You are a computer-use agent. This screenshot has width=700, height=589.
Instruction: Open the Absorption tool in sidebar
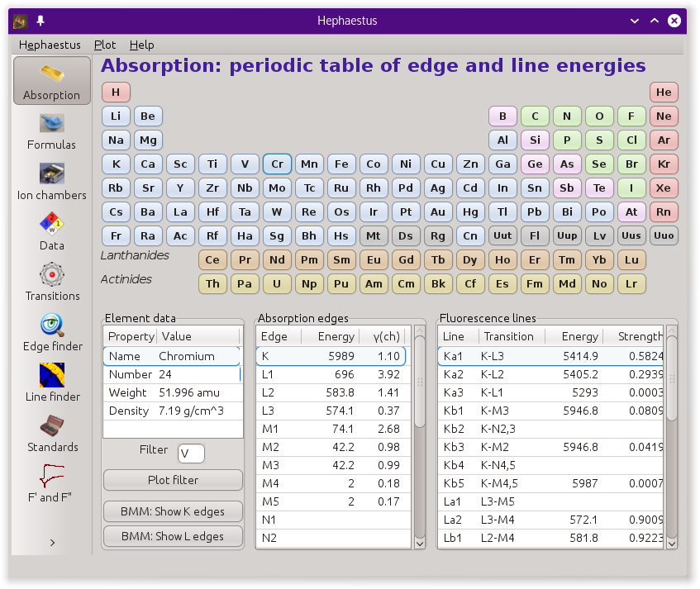pyautogui.click(x=52, y=81)
